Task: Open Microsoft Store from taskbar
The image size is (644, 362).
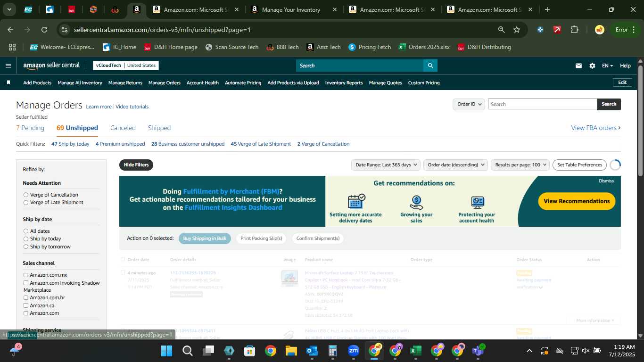Action: (249, 351)
